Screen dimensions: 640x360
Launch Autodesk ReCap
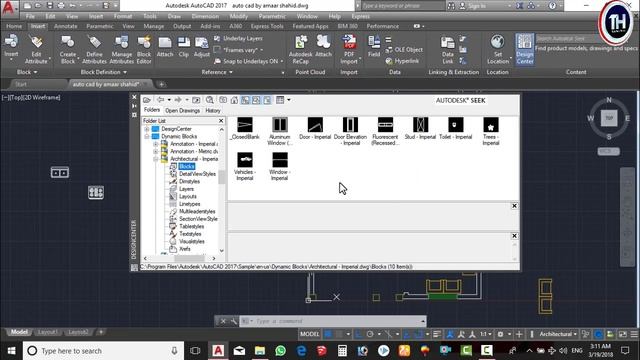pyautogui.click(x=300, y=49)
